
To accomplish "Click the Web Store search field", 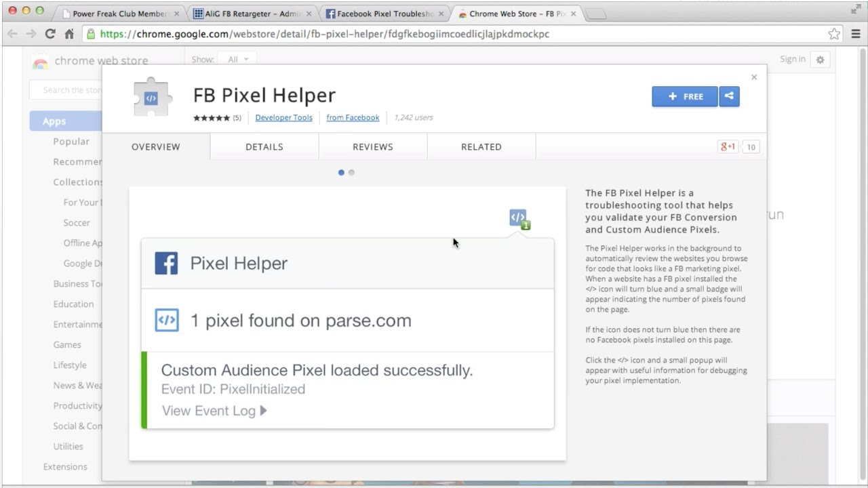I will (66, 89).
